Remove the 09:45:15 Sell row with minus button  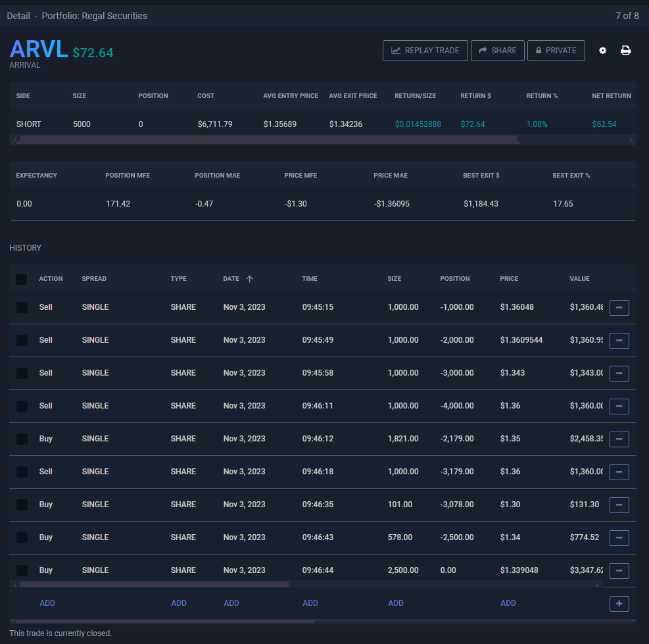(x=619, y=308)
